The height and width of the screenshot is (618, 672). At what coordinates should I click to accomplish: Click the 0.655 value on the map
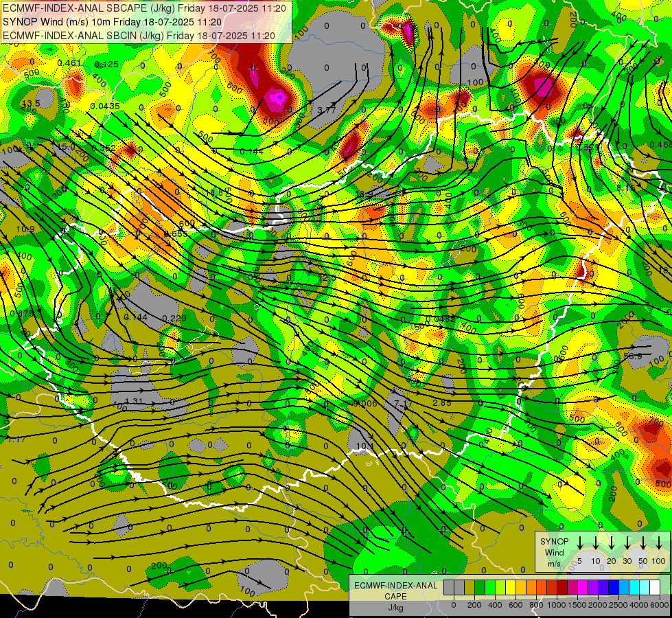coord(176,234)
